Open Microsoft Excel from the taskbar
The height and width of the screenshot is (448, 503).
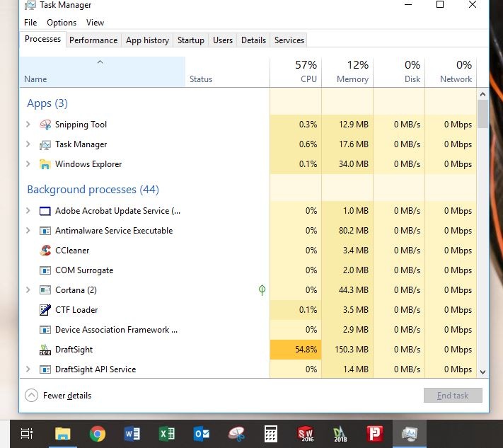pyautogui.click(x=167, y=434)
